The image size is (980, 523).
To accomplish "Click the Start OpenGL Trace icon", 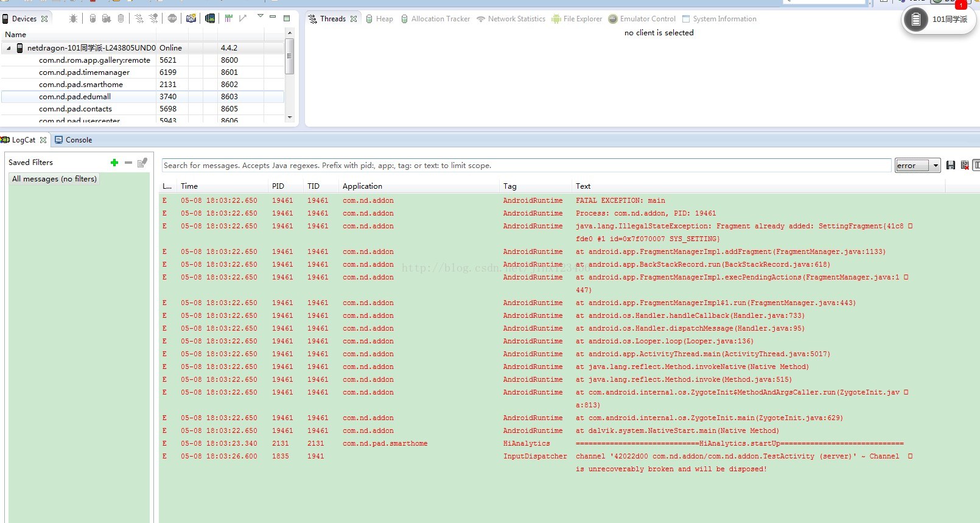I will point(243,18).
